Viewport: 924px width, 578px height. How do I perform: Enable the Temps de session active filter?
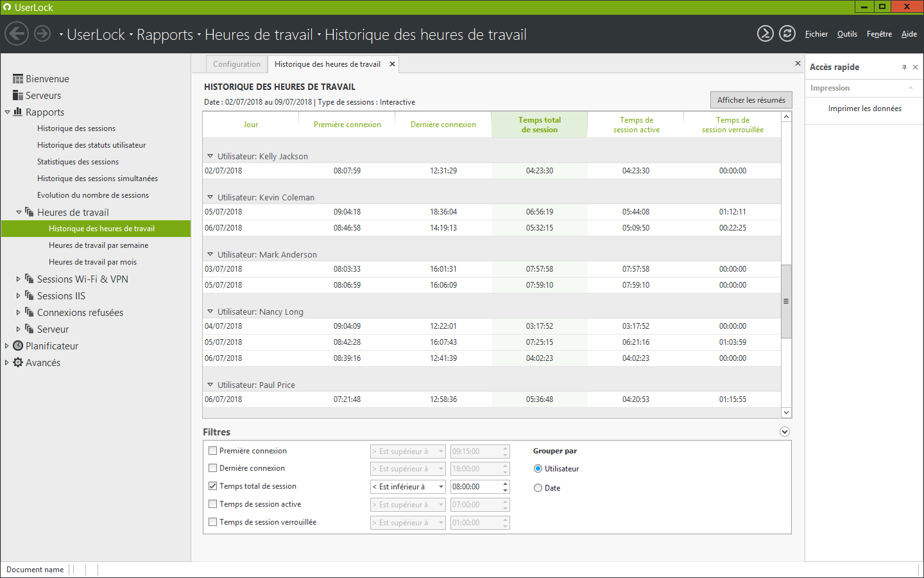click(213, 504)
